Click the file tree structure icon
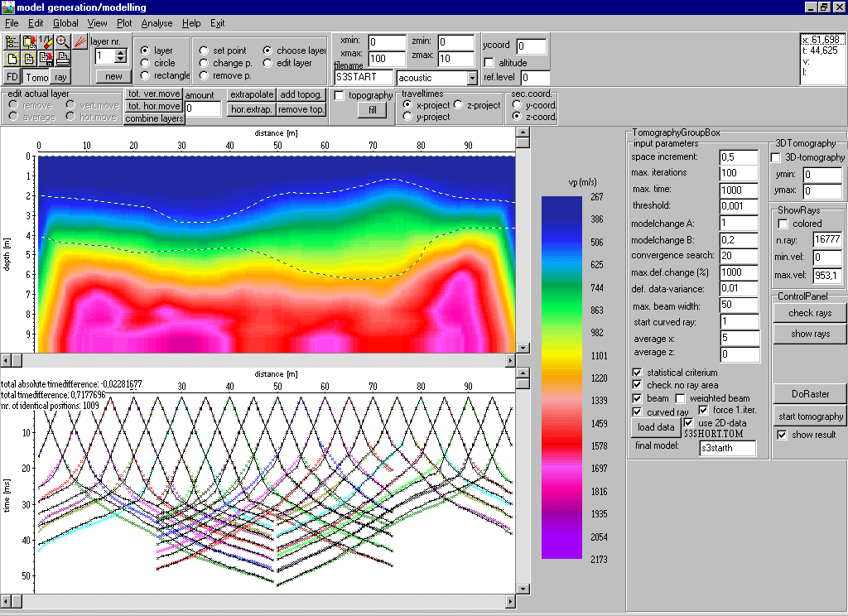The height and width of the screenshot is (616, 848). coord(12,41)
